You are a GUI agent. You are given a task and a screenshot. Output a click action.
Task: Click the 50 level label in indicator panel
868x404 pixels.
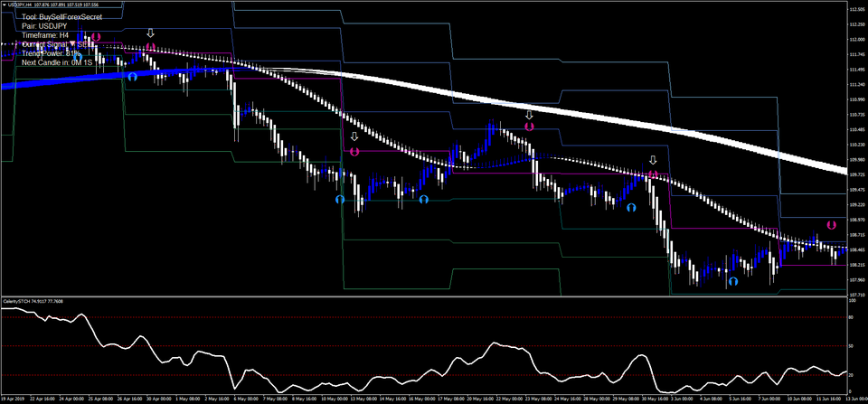click(x=853, y=346)
